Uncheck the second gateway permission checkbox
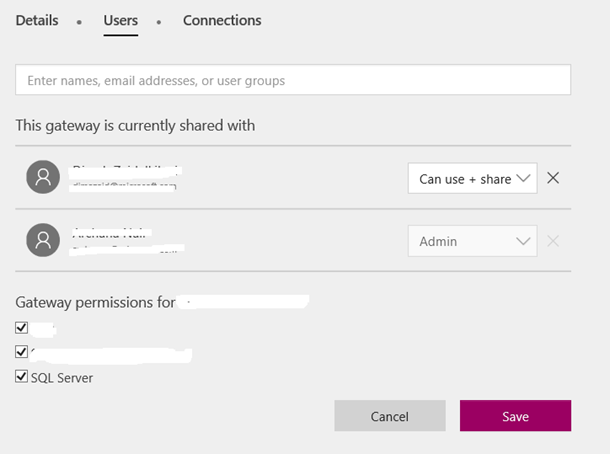Viewport: 610px width, 454px height. (x=22, y=352)
